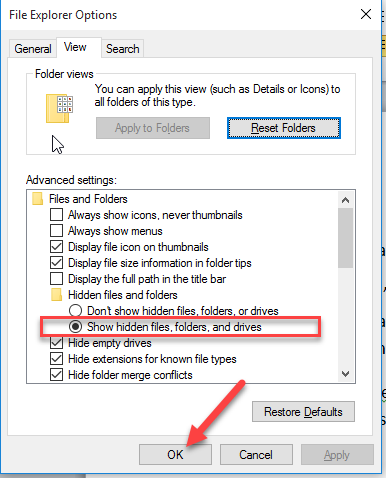Uncheck Display file icon on thumbnails

pos(56,247)
